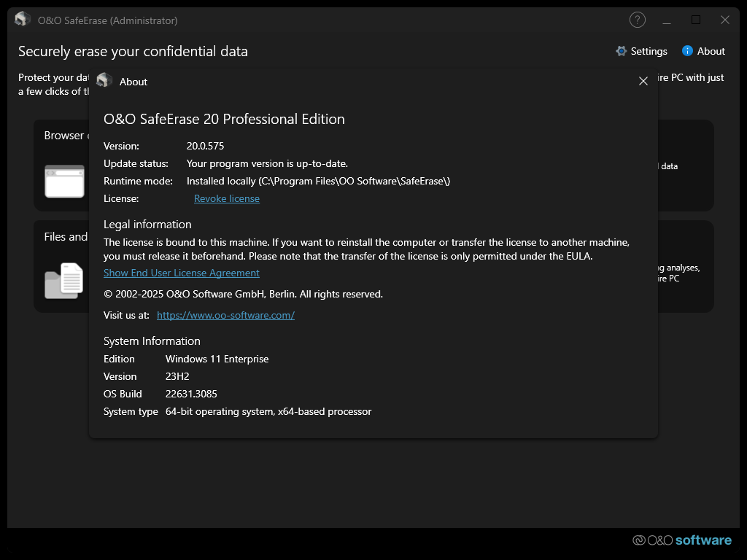This screenshot has width=747, height=560.
Task: Open Settings via the gear icon
Action: click(621, 51)
